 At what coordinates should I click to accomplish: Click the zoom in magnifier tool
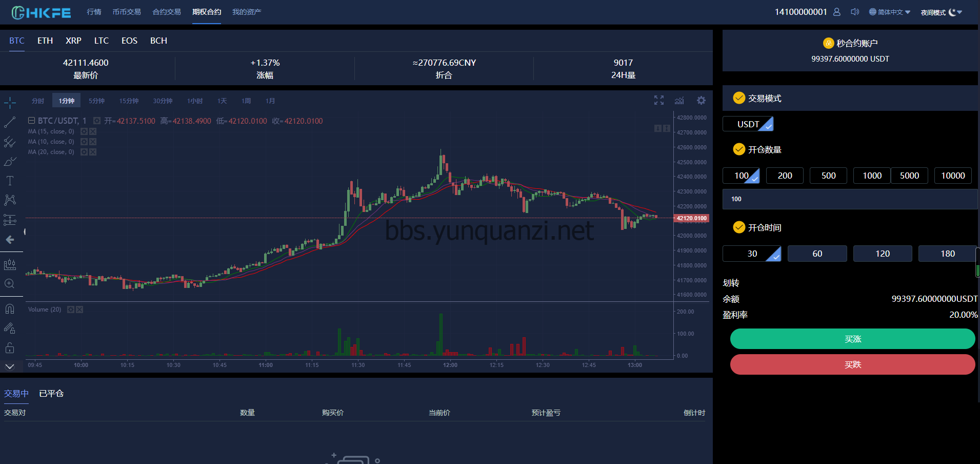tap(10, 284)
